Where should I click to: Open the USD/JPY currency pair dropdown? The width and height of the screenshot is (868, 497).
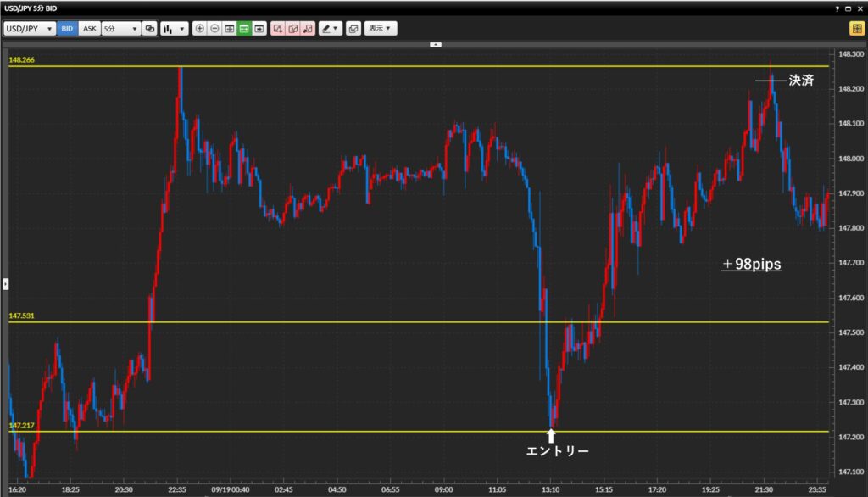(x=30, y=28)
